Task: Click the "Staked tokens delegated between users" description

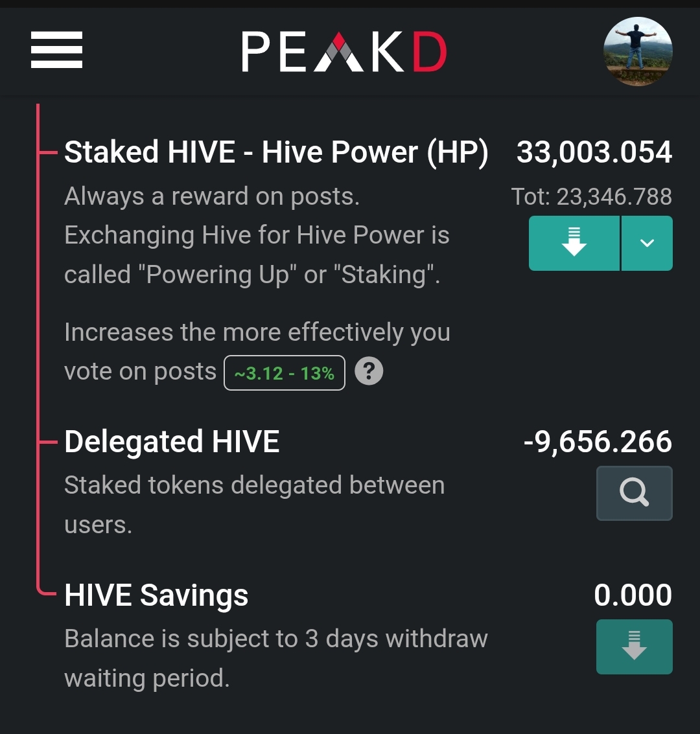Action: [254, 486]
